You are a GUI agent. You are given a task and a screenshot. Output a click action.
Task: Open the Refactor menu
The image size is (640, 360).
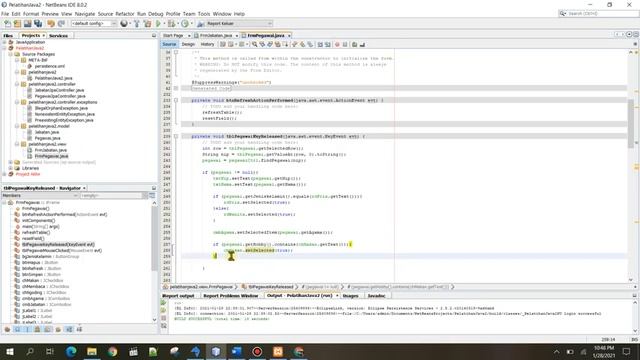[x=124, y=14]
